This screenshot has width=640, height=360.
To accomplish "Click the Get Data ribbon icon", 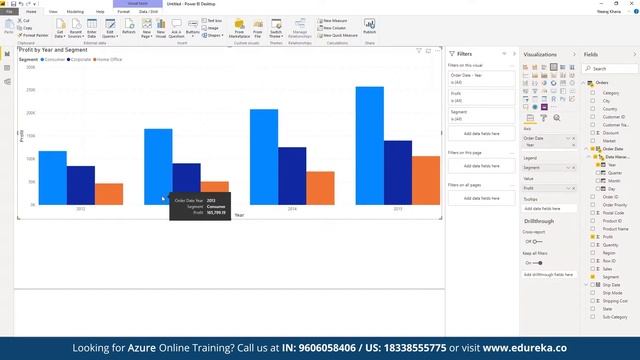I will click(60, 28).
